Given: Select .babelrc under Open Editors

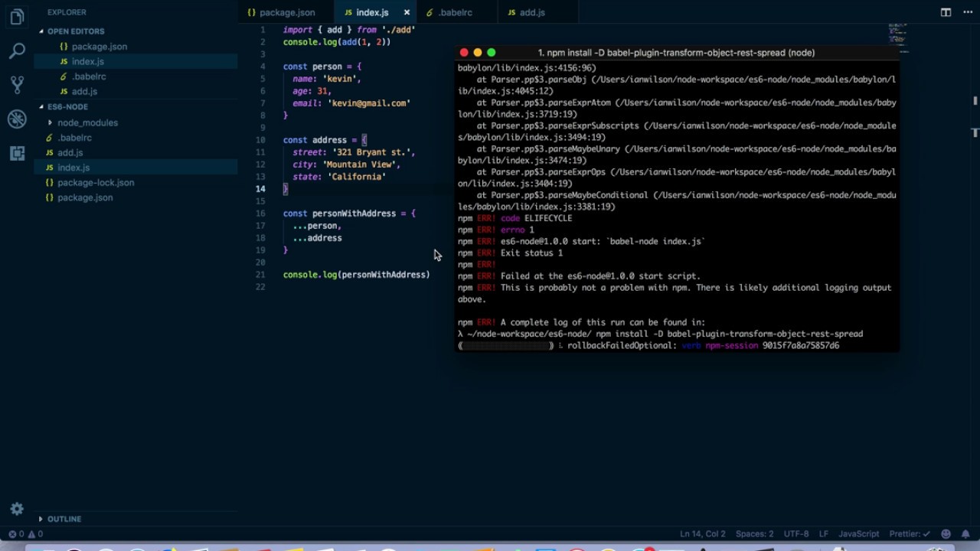Looking at the screenshot, I should [89, 77].
